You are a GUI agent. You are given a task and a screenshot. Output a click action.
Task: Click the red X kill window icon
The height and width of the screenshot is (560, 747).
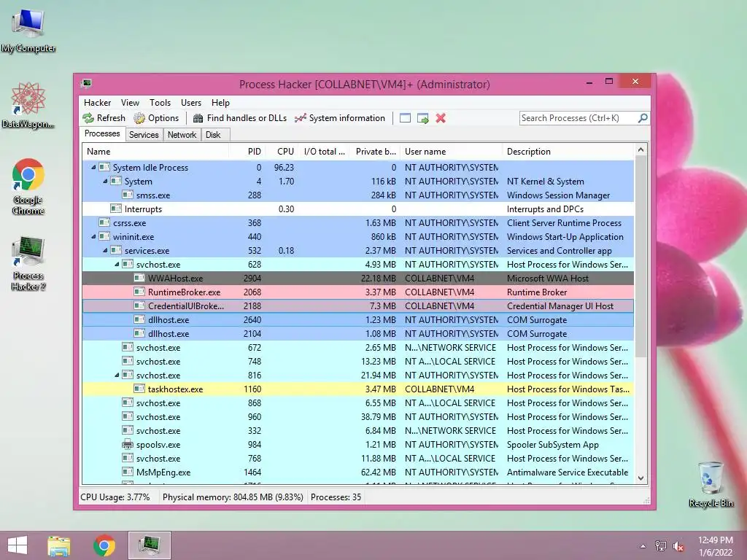pyautogui.click(x=441, y=118)
